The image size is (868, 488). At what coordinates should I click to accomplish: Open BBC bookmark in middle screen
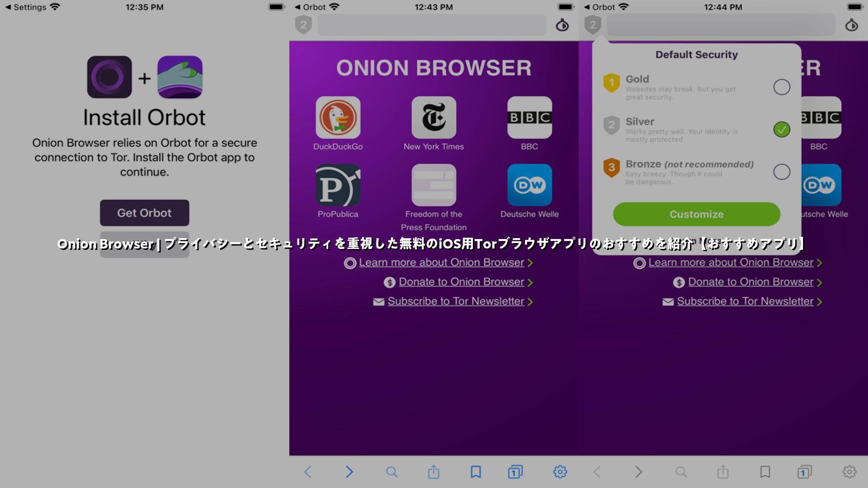click(x=529, y=117)
